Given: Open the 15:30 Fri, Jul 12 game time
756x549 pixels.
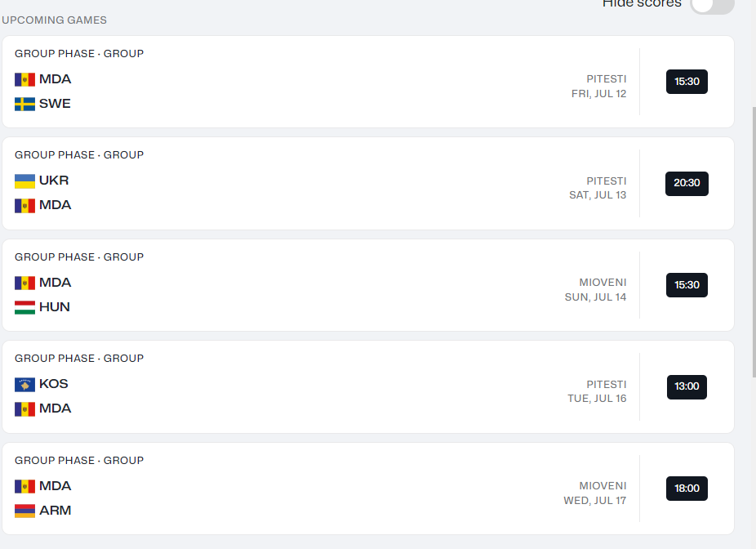Looking at the screenshot, I should tap(687, 82).
